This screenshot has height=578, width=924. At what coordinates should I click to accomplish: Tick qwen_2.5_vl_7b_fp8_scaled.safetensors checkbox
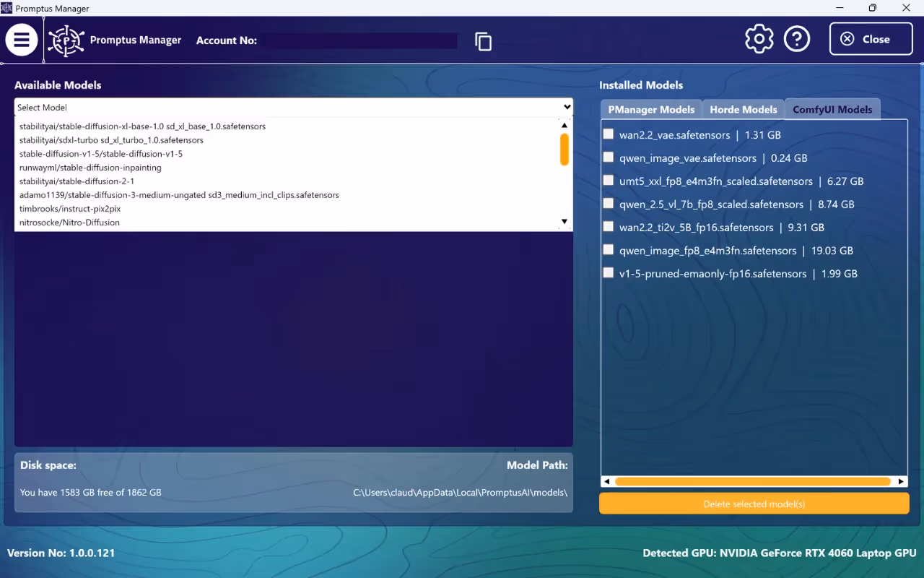609,203
